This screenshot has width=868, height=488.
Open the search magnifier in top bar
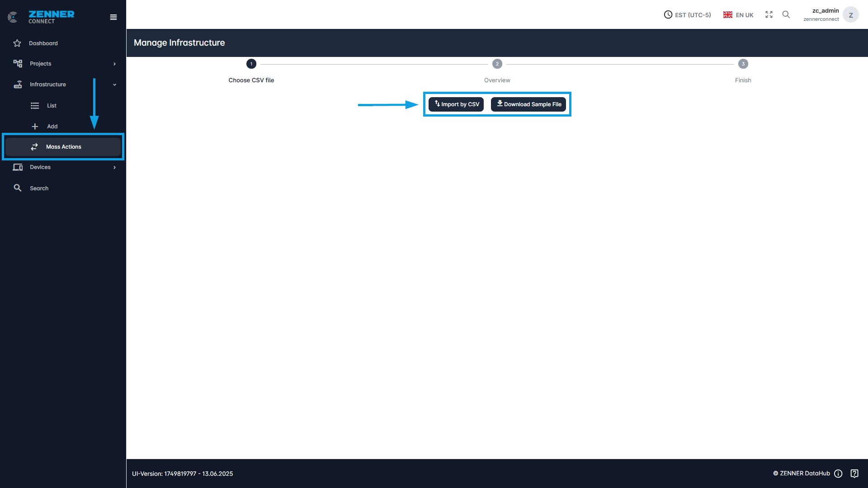[x=786, y=14]
